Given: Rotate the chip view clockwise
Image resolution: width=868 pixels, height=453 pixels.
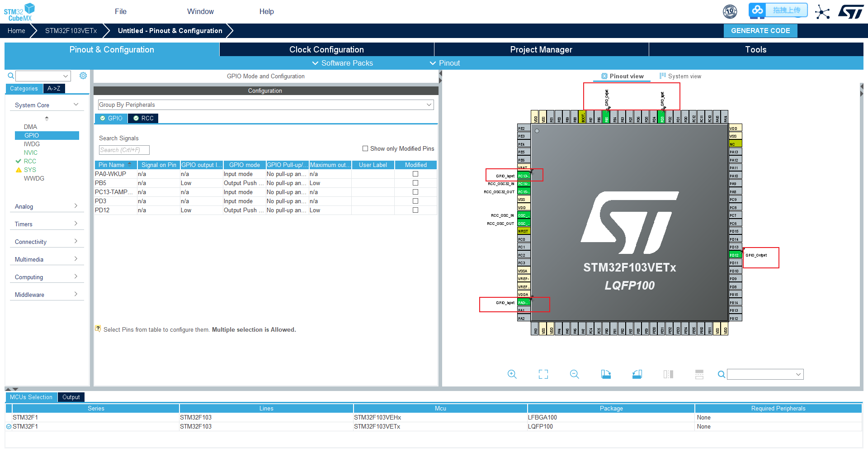Looking at the screenshot, I should [606, 374].
